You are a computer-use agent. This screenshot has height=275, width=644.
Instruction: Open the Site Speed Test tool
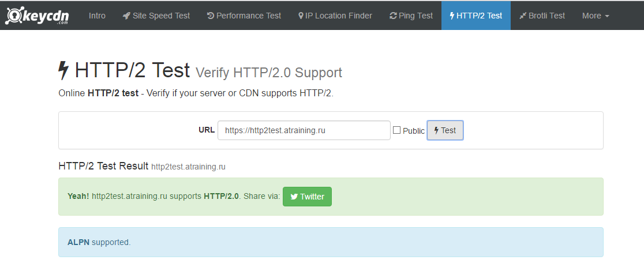(x=156, y=16)
